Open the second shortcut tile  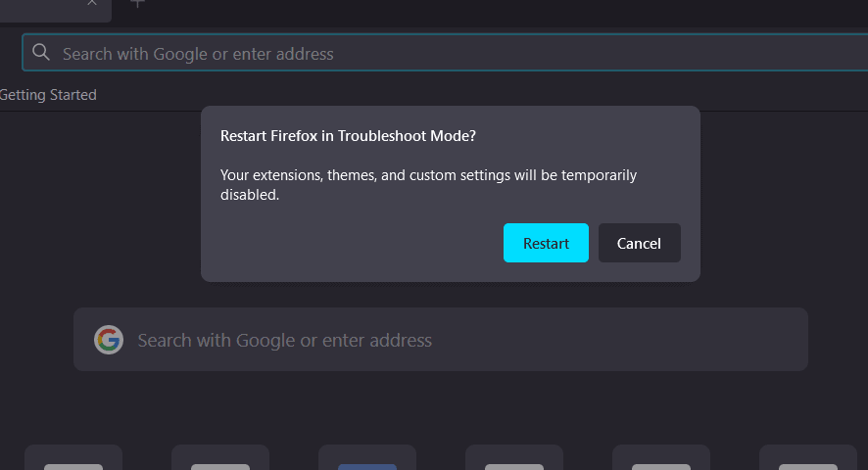click(220, 459)
